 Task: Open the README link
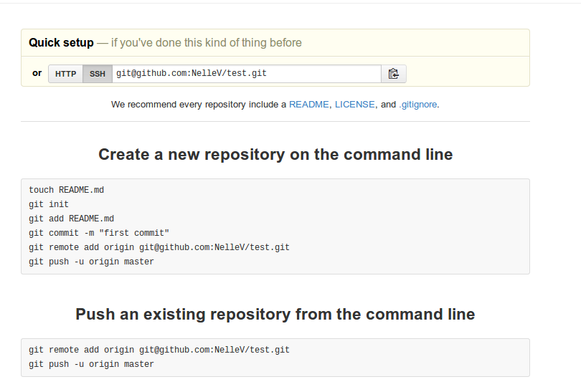click(x=308, y=105)
